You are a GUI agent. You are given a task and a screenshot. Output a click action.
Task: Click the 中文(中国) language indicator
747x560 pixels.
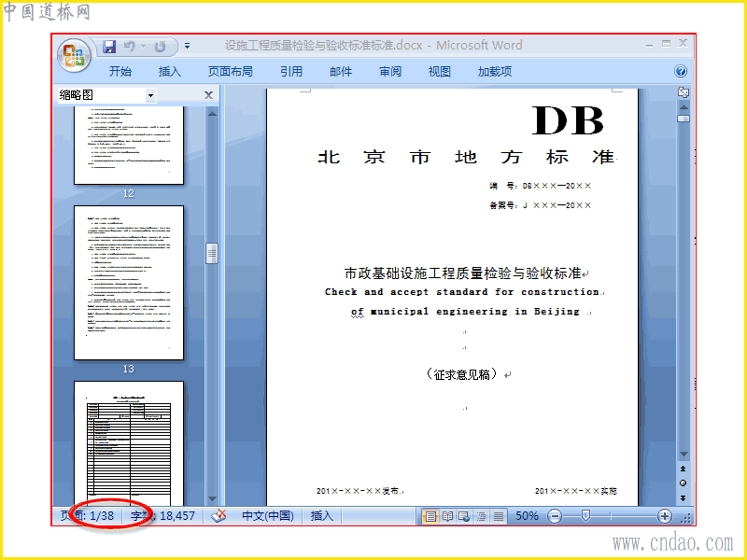tap(268, 516)
